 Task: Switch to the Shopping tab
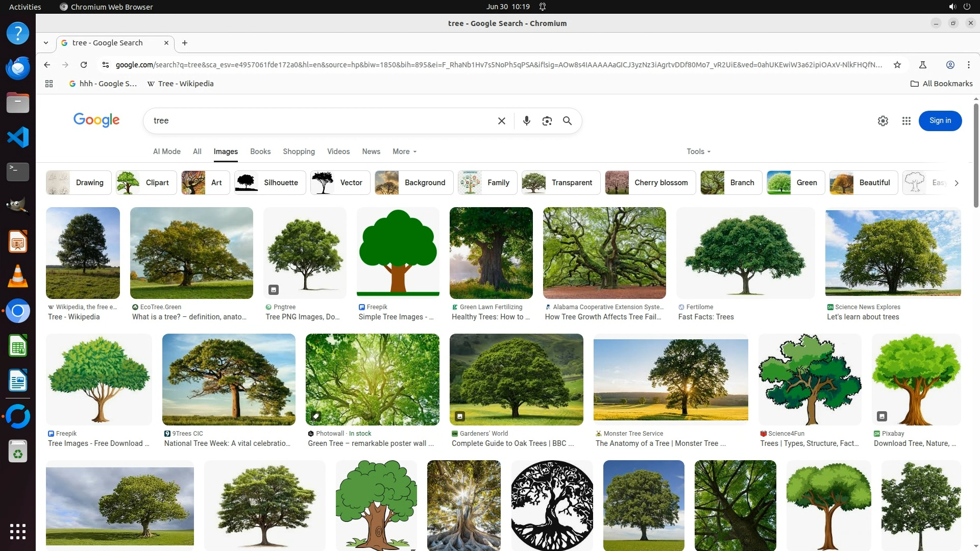click(299, 152)
